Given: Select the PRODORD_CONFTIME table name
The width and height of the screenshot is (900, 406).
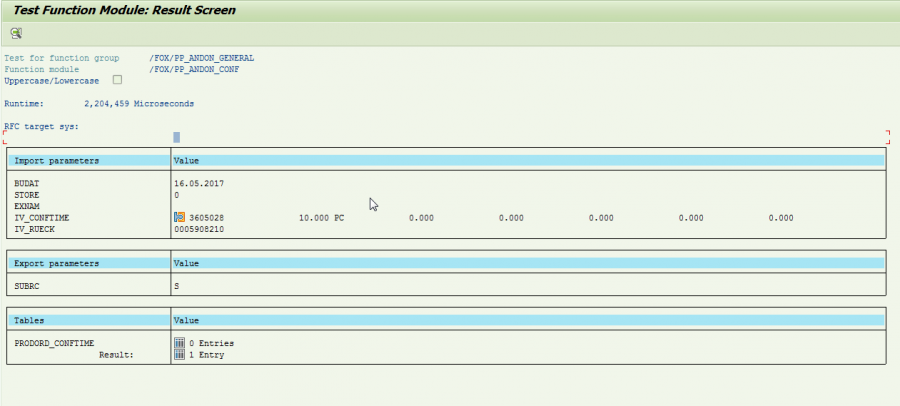Looking at the screenshot, I should point(52,343).
